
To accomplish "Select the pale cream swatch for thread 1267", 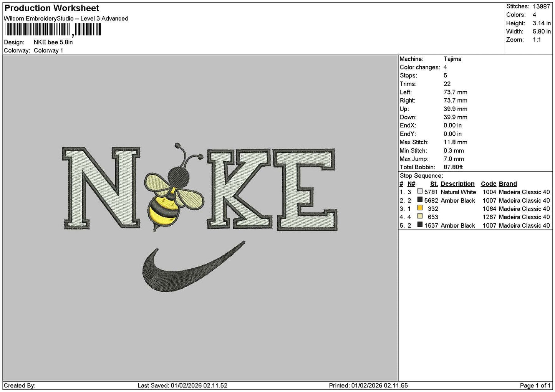I will [420, 216].
